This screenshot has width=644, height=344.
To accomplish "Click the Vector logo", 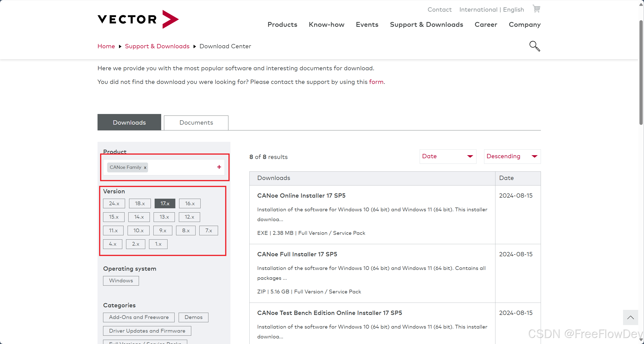I will [138, 19].
